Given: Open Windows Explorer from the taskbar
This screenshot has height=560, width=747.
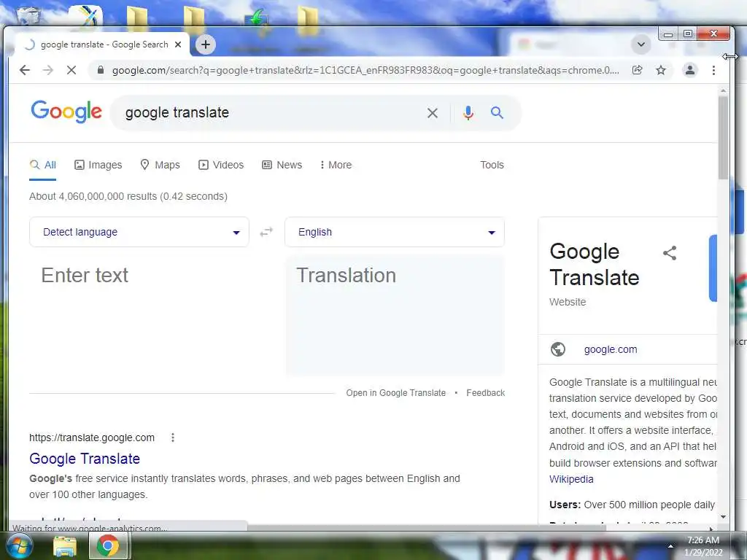Looking at the screenshot, I should 64,546.
